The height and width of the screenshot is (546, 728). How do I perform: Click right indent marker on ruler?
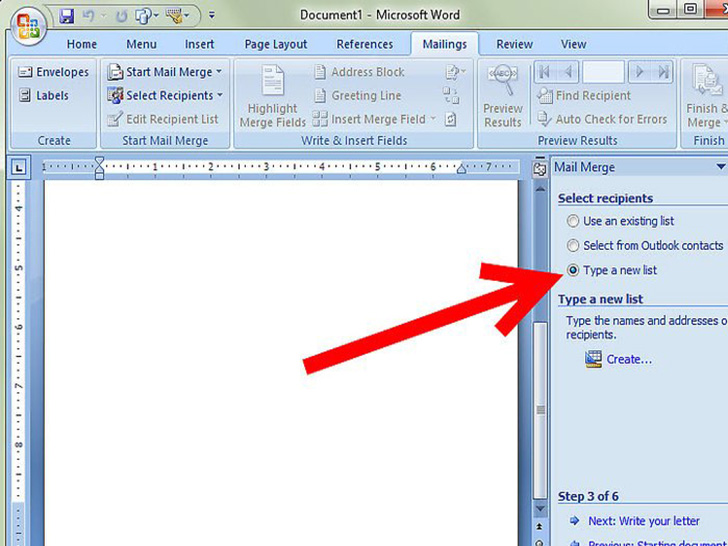click(461, 168)
